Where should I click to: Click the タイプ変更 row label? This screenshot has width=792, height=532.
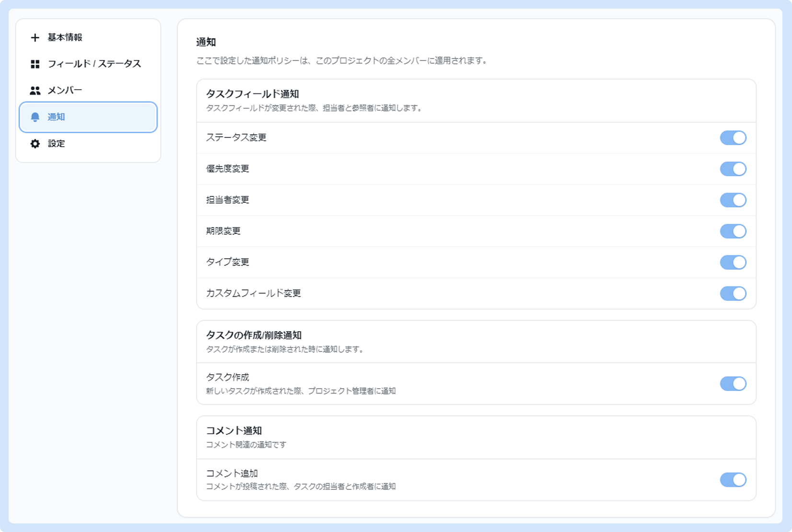coord(228,262)
